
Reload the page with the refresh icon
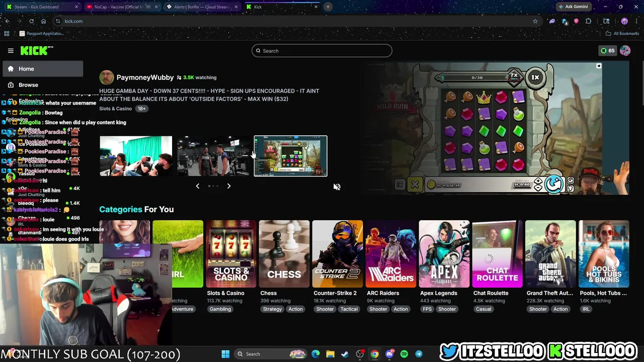pyautogui.click(x=31, y=21)
